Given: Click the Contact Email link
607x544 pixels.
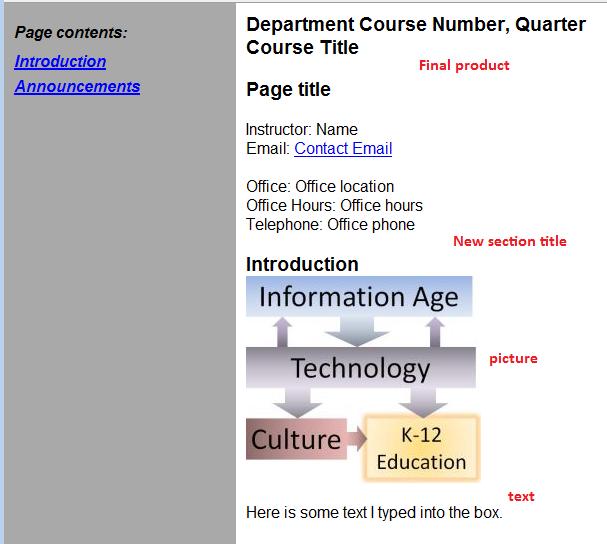Looking at the screenshot, I should 343,148.
